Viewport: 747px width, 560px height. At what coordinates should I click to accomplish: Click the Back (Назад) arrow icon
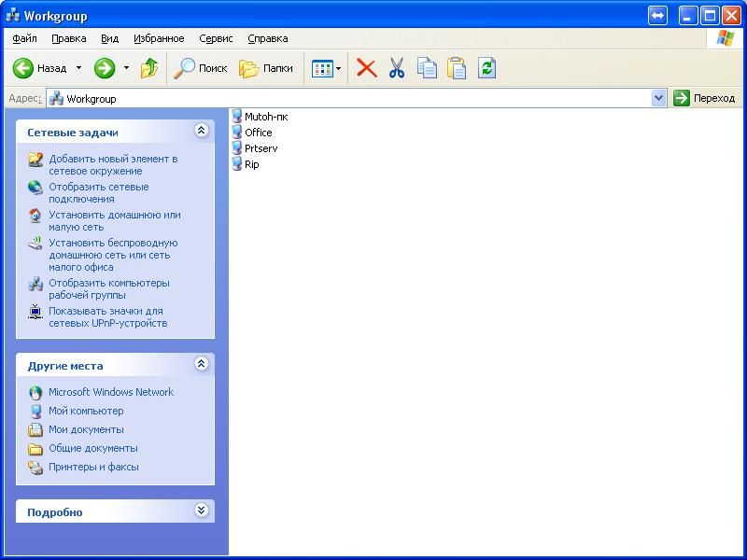(x=23, y=68)
